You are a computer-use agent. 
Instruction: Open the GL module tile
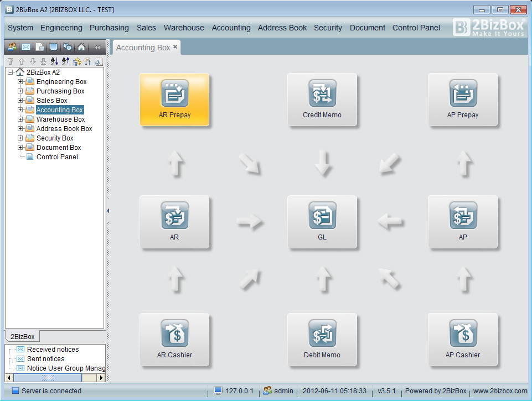pos(322,222)
